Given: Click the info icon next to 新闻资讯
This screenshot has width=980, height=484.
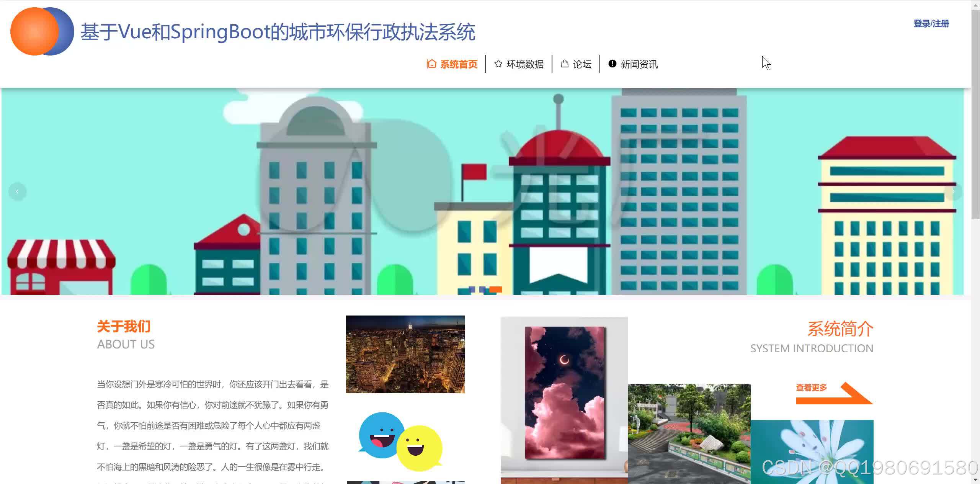Looking at the screenshot, I should click(x=611, y=64).
